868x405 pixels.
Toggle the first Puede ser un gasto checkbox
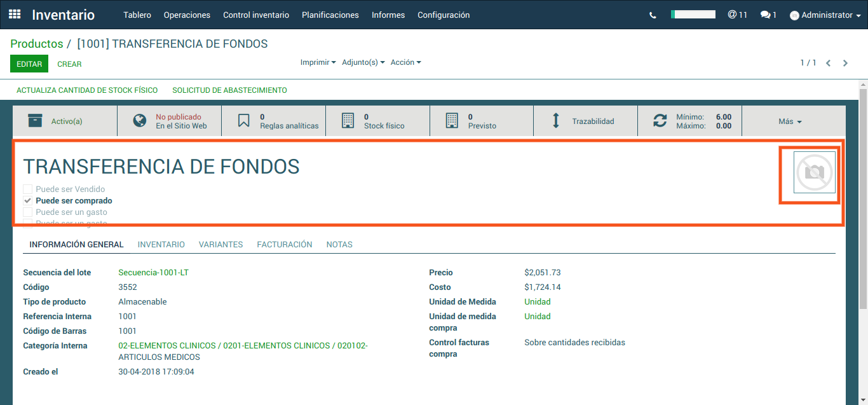point(27,212)
